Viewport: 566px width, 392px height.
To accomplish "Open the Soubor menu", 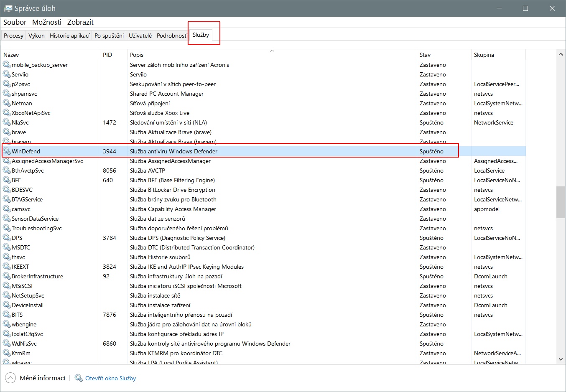I will [x=15, y=22].
